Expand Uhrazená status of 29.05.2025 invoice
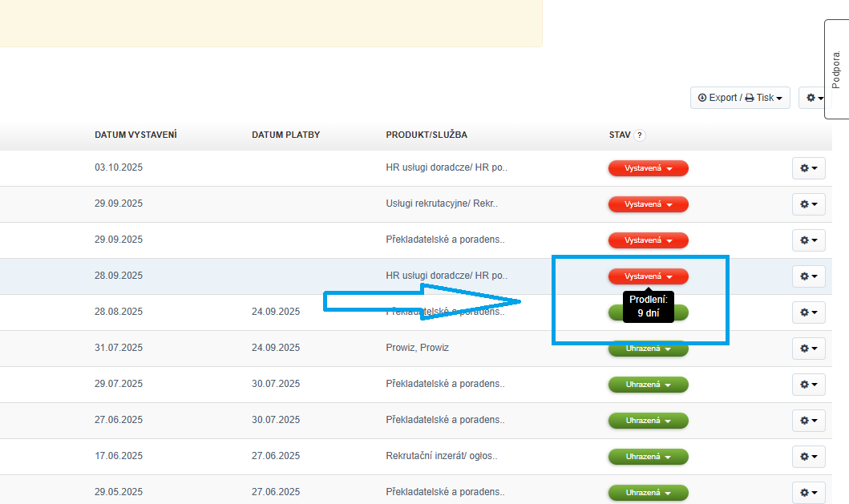The width and height of the screenshot is (849, 504). coord(648,493)
